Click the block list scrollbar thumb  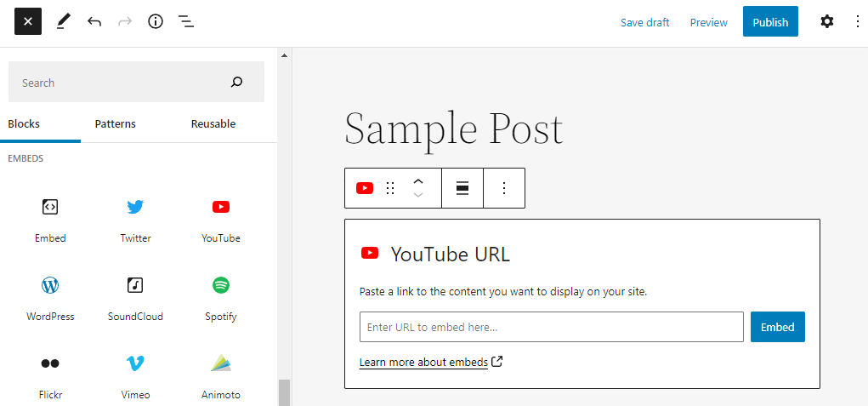click(284, 392)
